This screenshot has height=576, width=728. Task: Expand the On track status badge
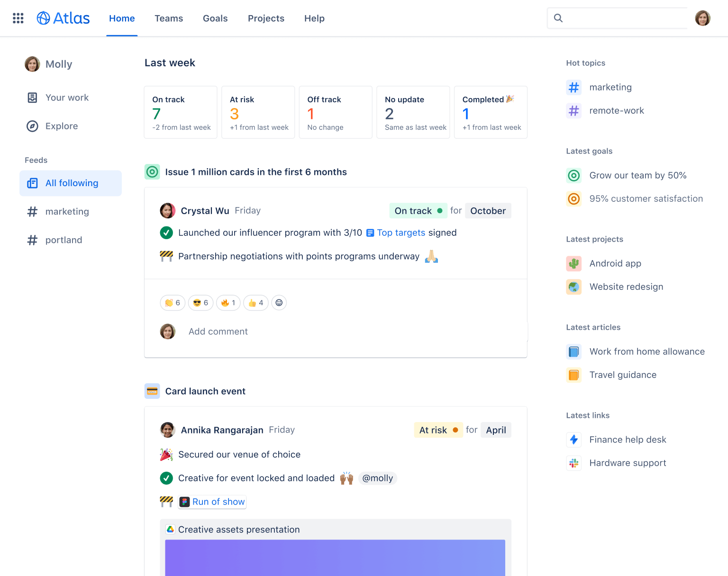(x=418, y=210)
